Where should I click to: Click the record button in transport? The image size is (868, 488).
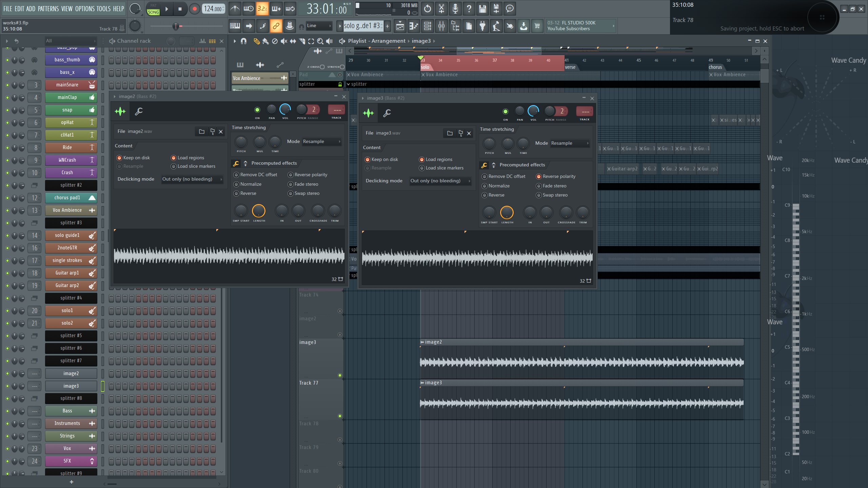tap(194, 9)
